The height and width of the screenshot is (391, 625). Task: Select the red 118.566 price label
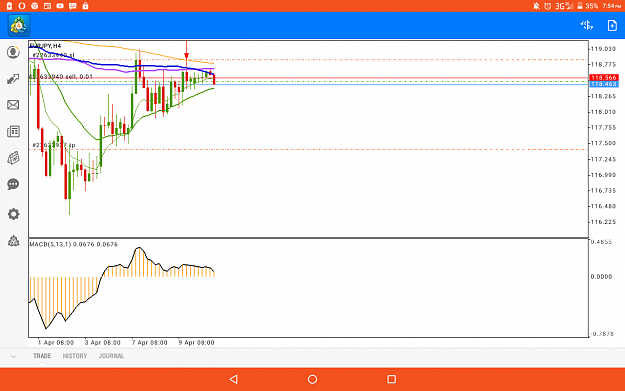603,77
